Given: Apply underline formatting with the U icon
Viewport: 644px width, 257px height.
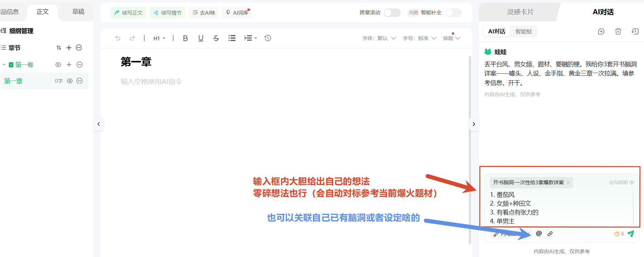Looking at the screenshot, I should pos(201,38).
